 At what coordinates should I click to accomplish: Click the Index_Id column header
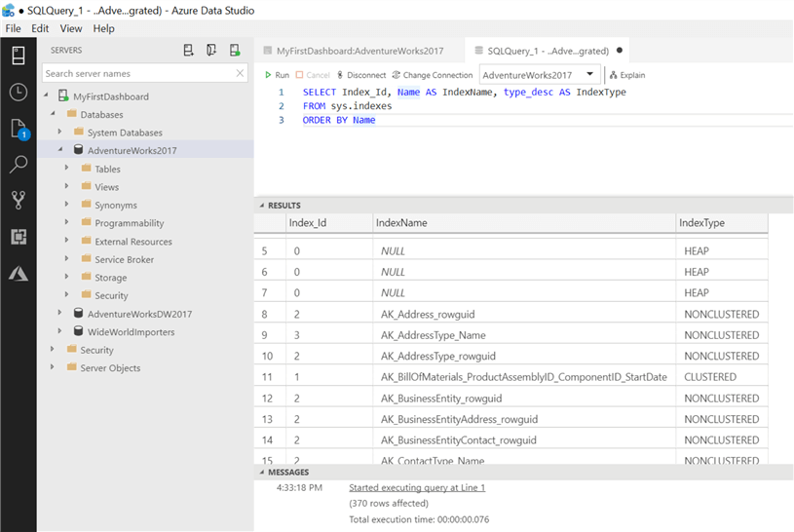click(329, 223)
